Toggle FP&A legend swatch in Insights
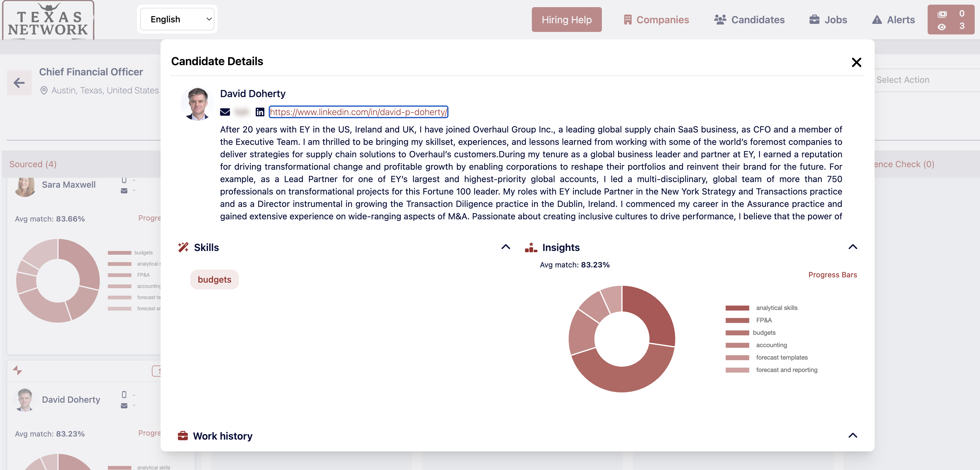The width and height of the screenshot is (980, 470). point(737,320)
